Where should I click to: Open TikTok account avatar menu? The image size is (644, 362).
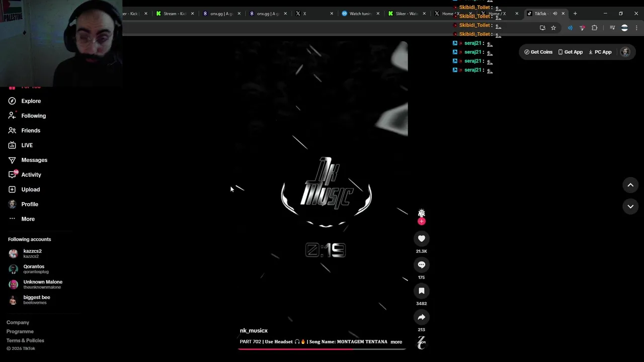(625, 52)
